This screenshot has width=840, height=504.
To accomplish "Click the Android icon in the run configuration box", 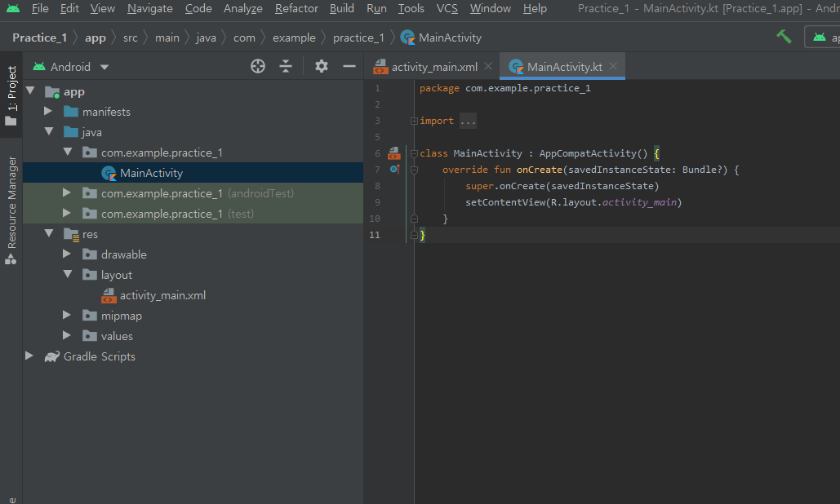I will (x=820, y=38).
